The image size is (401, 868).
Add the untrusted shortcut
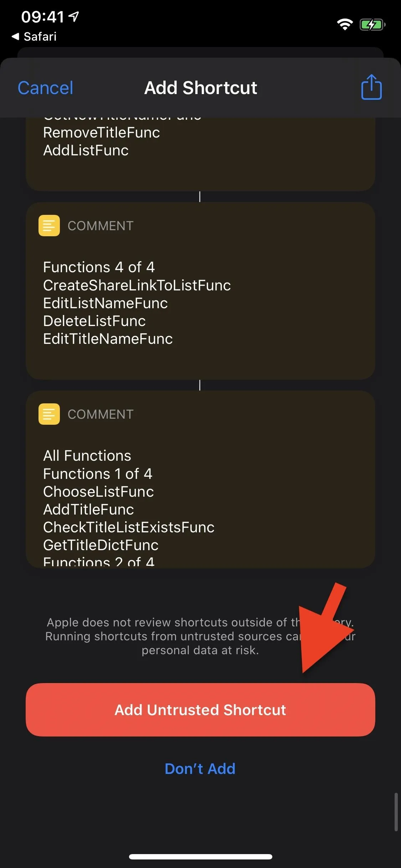200,710
